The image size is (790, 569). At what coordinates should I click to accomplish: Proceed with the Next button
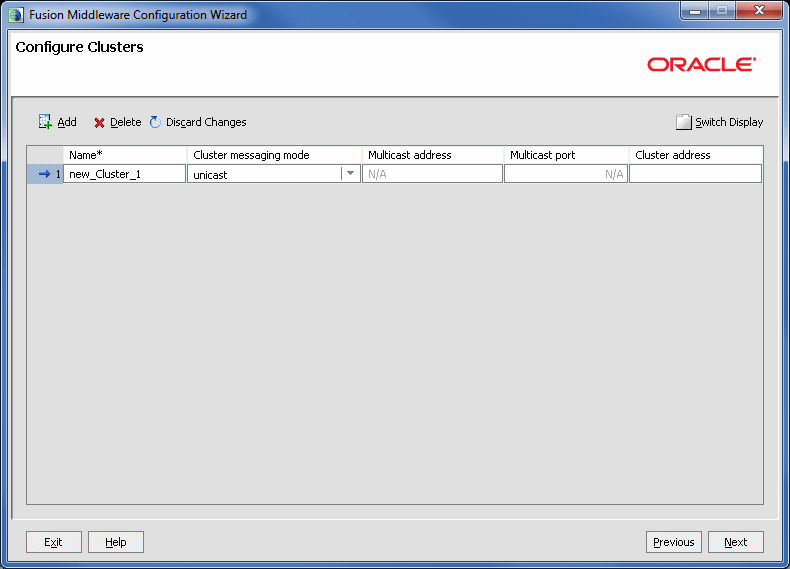(x=736, y=542)
